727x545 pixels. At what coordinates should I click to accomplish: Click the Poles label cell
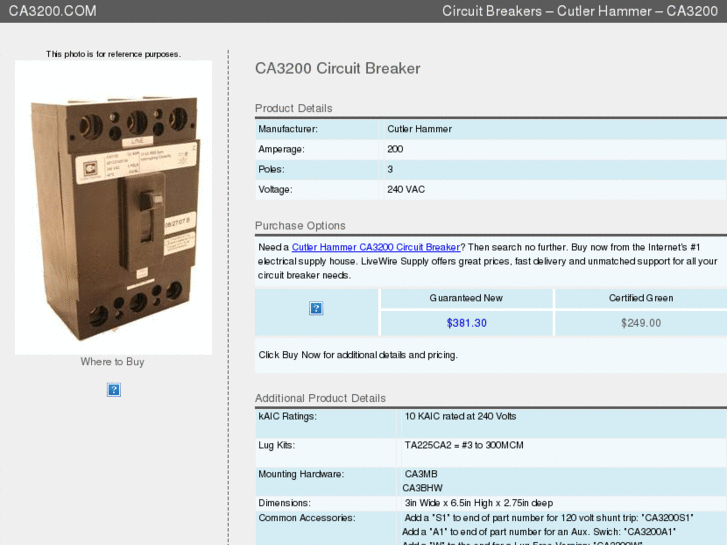(317, 169)
